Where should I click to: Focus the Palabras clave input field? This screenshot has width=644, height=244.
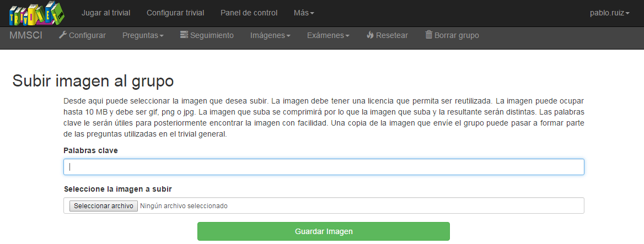tap(324, 167)
